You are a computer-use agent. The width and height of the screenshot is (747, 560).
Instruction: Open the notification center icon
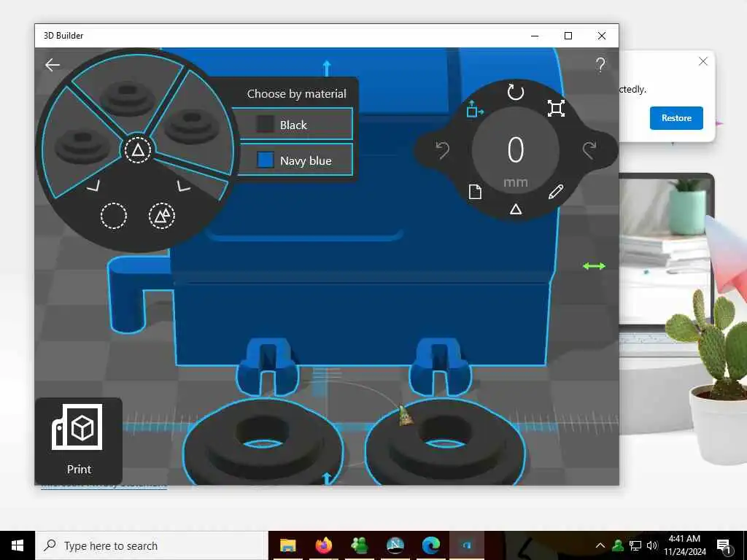[x=724, y=546]
